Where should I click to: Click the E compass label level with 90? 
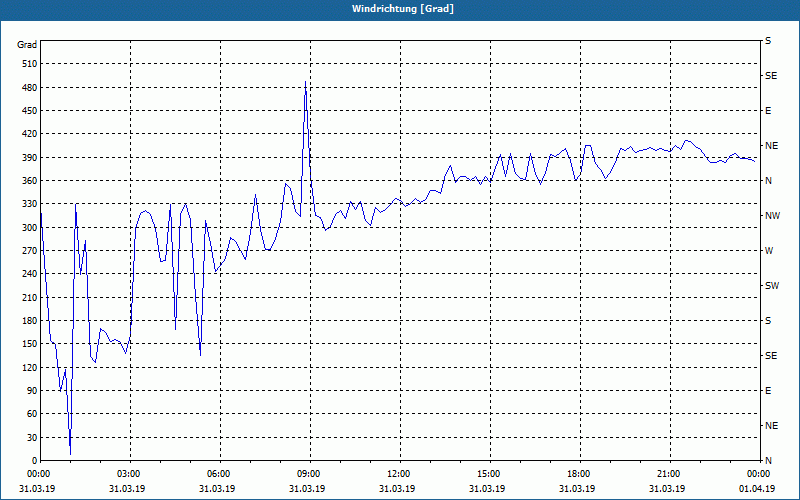tap(768, 391)
